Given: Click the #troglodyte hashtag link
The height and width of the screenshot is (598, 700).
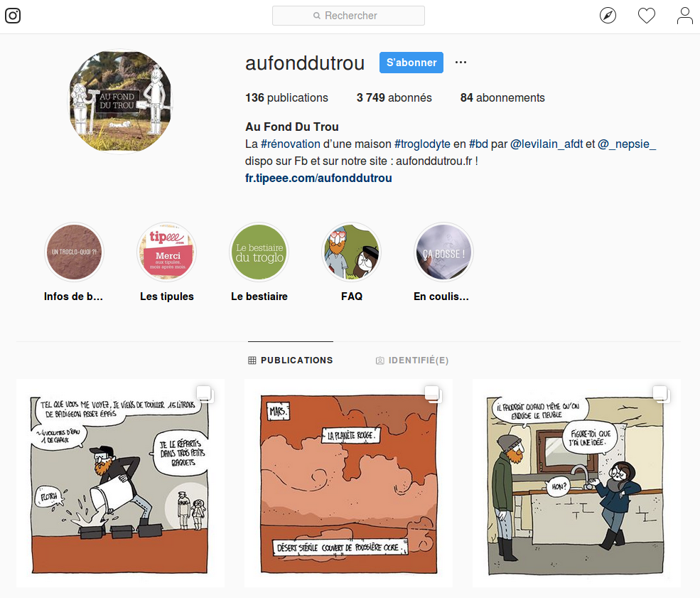Looking at the screenshot, I should (x=422, y=144).
